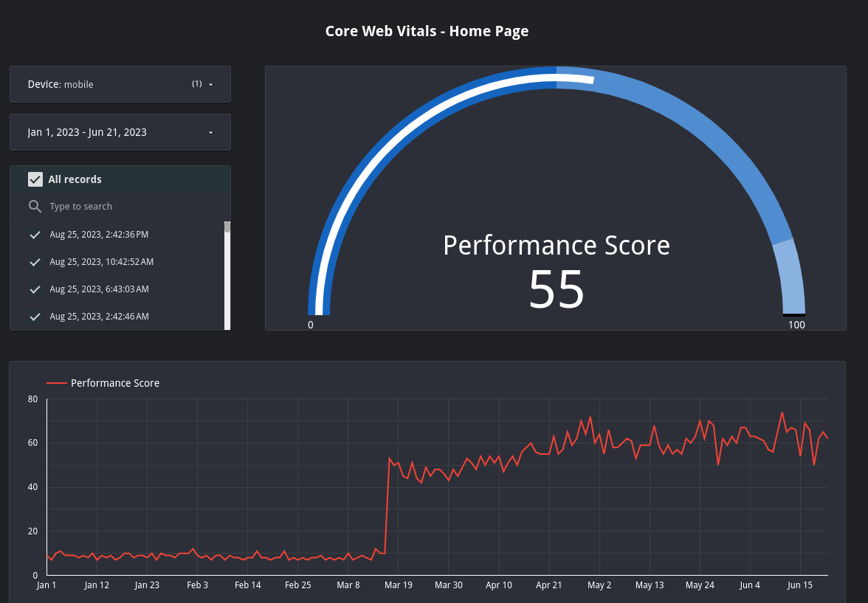The width and height of the screenshot is (868, 603).
Task: Select the Aug 25, 2023, 2:42:46 AM text
Action: (99, 317)
